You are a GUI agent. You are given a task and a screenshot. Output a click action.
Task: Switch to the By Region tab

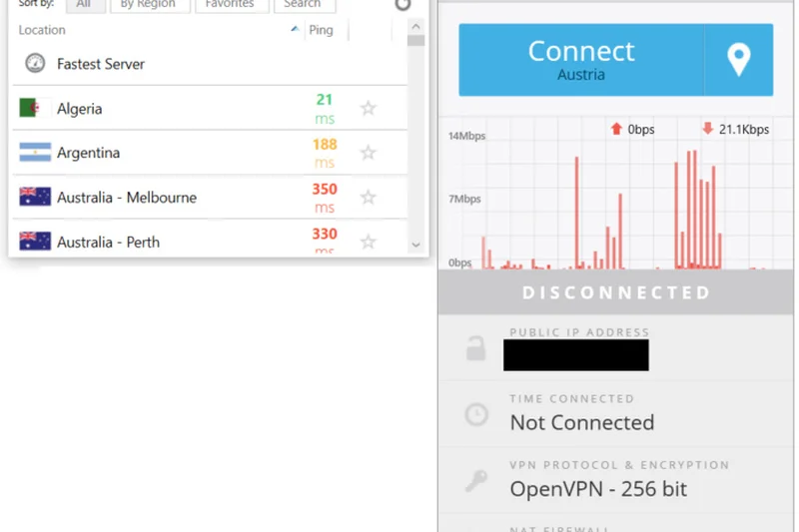coord(150,4)
